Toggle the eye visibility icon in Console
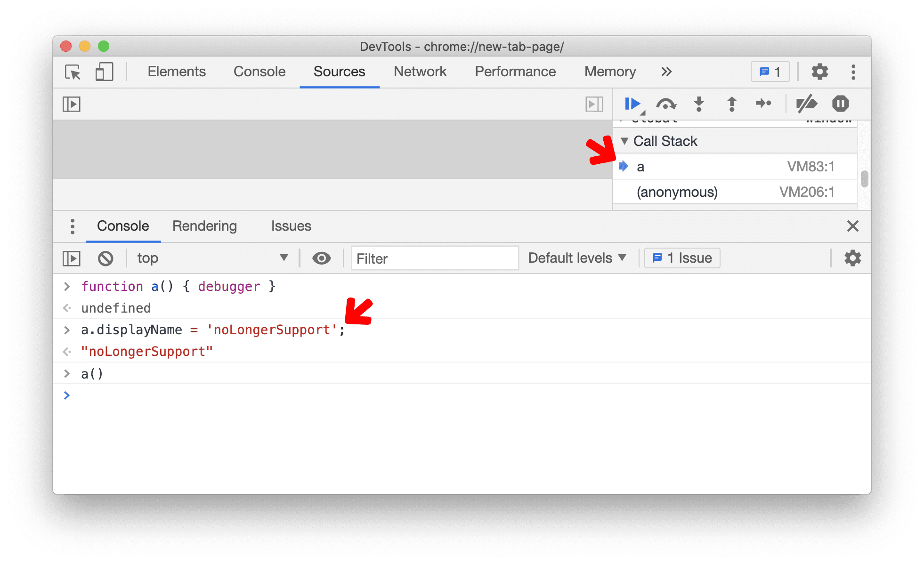Screen dimensions: 924x564 point(321,258)
